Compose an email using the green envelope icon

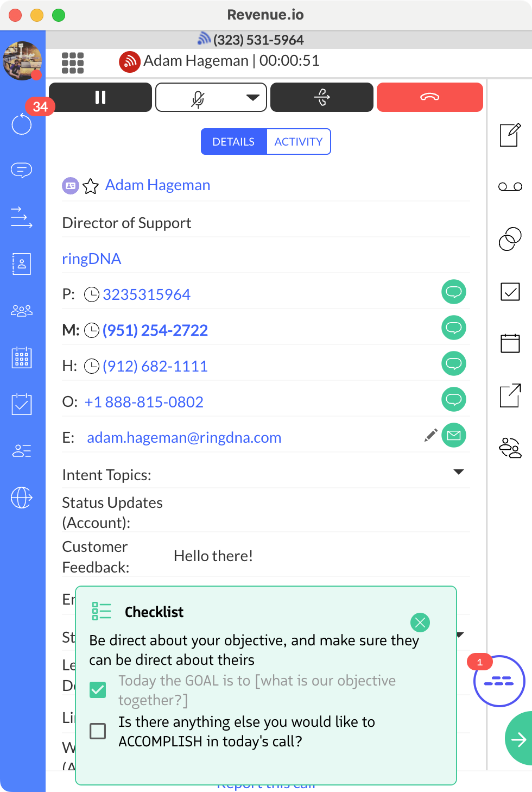(454, 435)
